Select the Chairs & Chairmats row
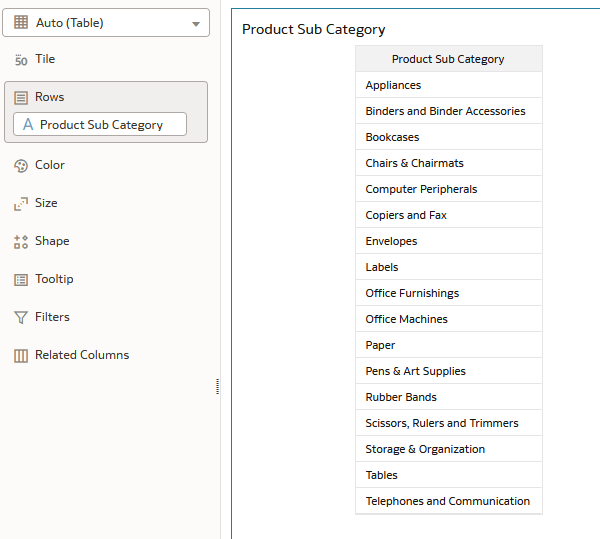 pyautogui.click(x=449, y=163)
